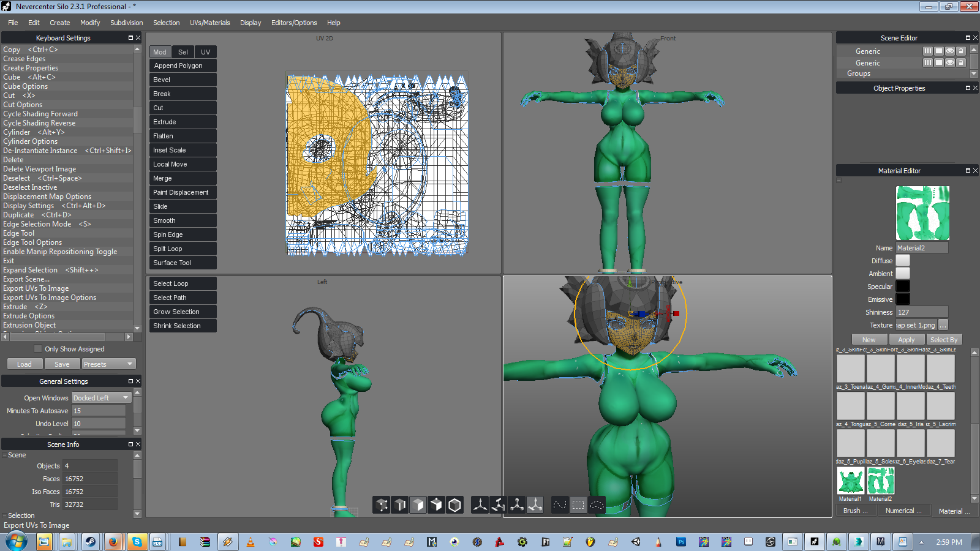The image size is (980, 551).
Task: Open the Subdivision menu
Action: [126, 23]
